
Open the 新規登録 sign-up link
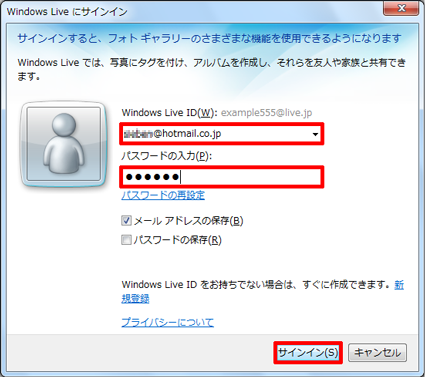coord(135,298)
